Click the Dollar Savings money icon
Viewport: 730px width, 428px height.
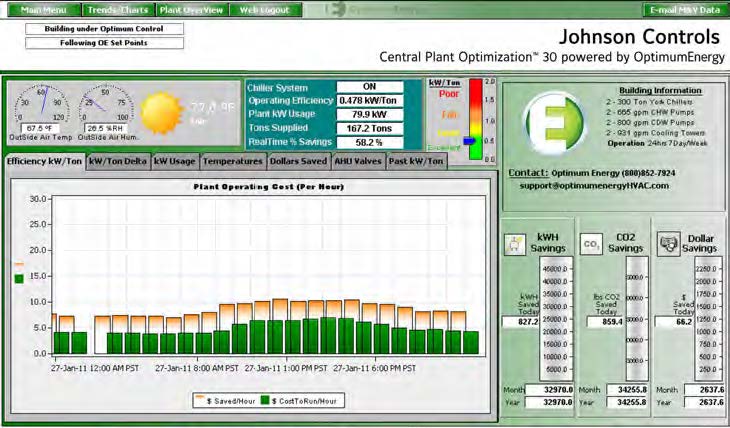tap(669, 244)
